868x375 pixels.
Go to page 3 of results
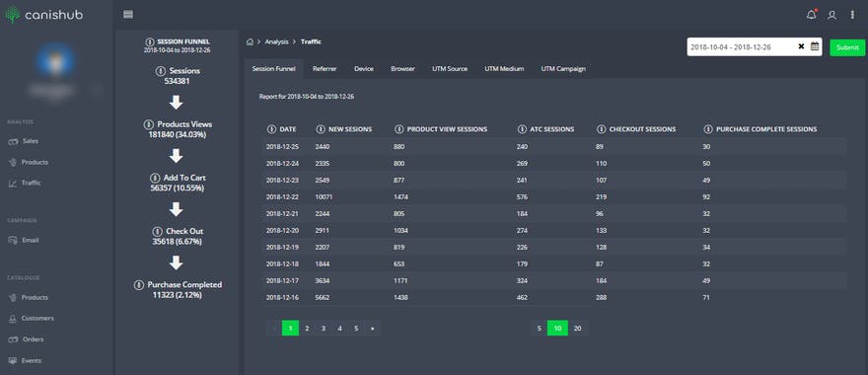323,329
